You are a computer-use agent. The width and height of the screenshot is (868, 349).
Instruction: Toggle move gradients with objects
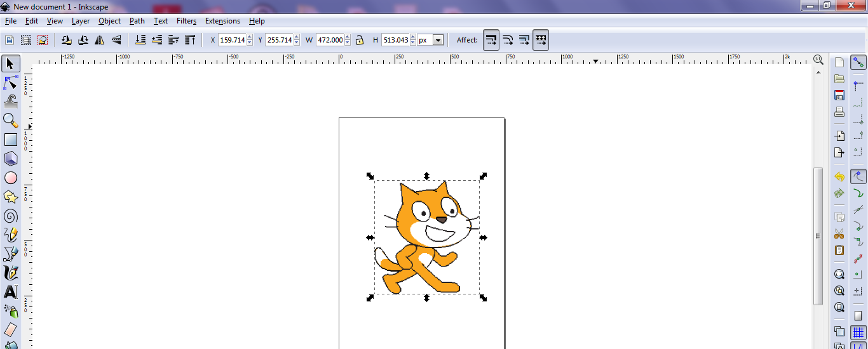pos(524,40)
